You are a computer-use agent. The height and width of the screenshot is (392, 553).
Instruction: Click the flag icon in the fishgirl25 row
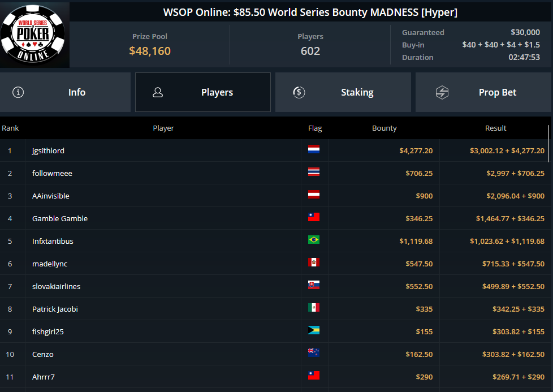click(x=313, y=330)
